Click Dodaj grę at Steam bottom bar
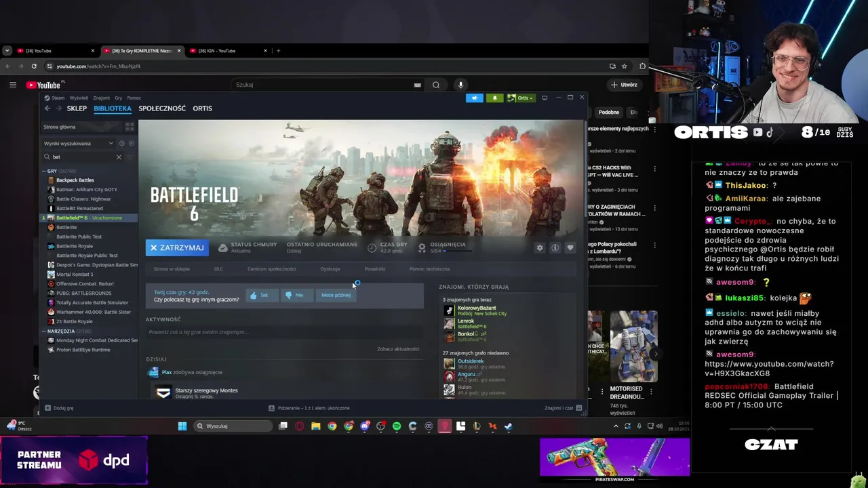 coord(59,408)
